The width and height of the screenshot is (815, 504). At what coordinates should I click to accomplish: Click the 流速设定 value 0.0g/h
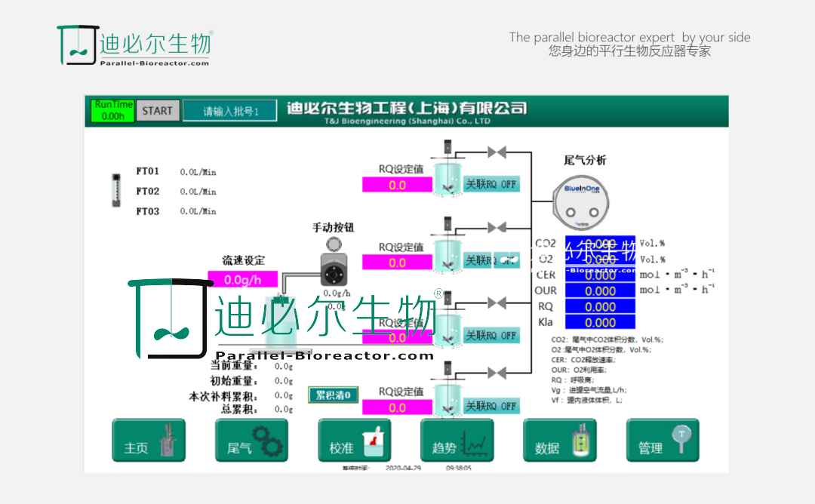[243, 279]
